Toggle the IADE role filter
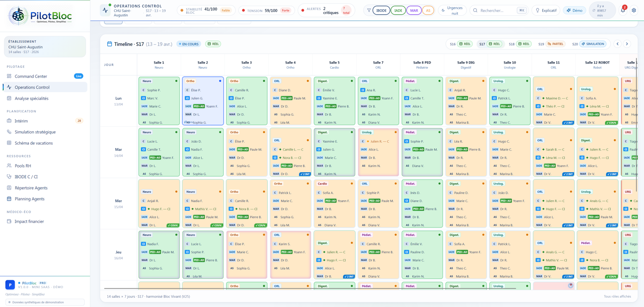Image resolution: width=644 pixels, height=307 pixels. tap(398, 10)
